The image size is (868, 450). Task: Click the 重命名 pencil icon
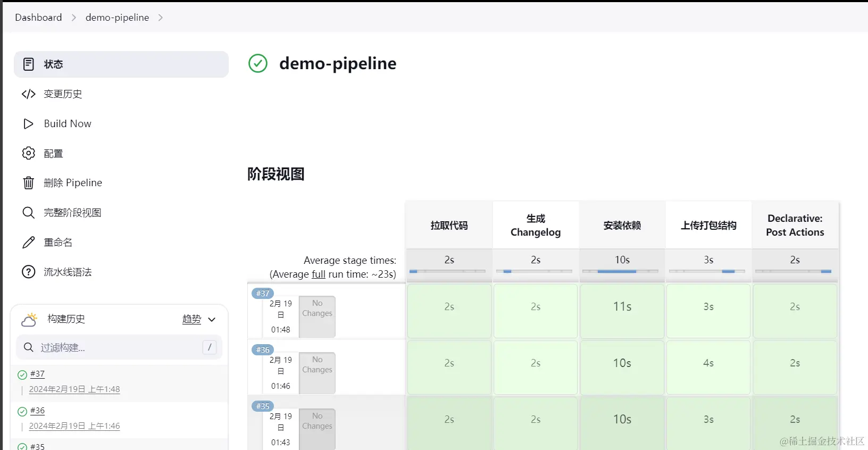tap(29, 243)
